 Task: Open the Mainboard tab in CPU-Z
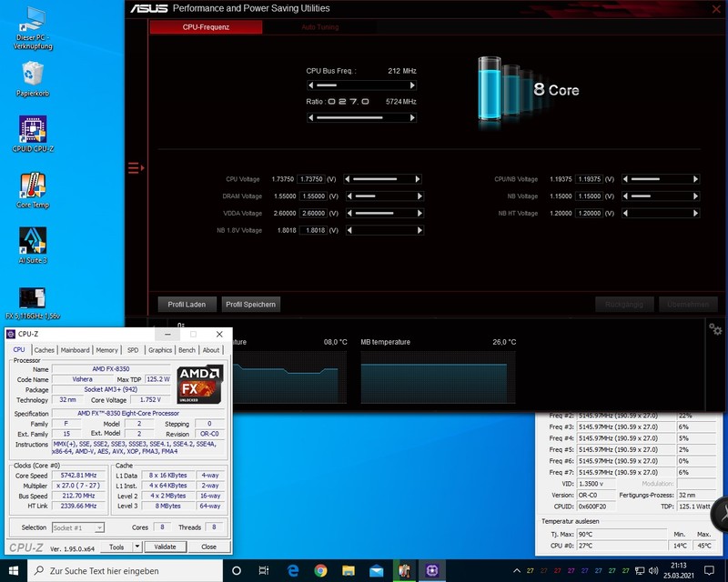coord(75,350)
